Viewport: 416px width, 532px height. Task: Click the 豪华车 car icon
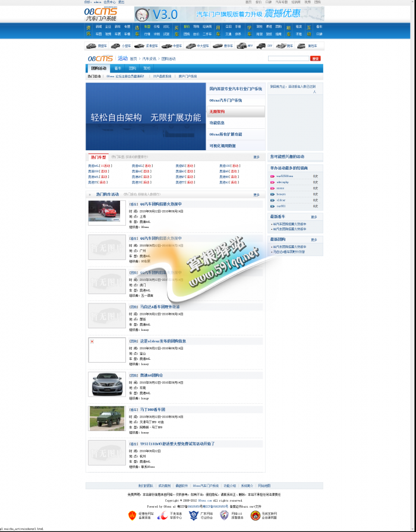click(x=218, y=46)
